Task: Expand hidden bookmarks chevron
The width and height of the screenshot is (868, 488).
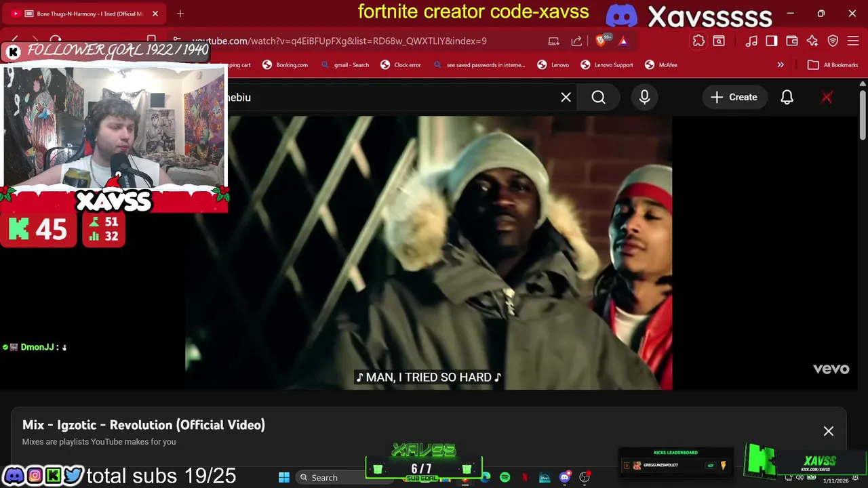Action: 781,65
